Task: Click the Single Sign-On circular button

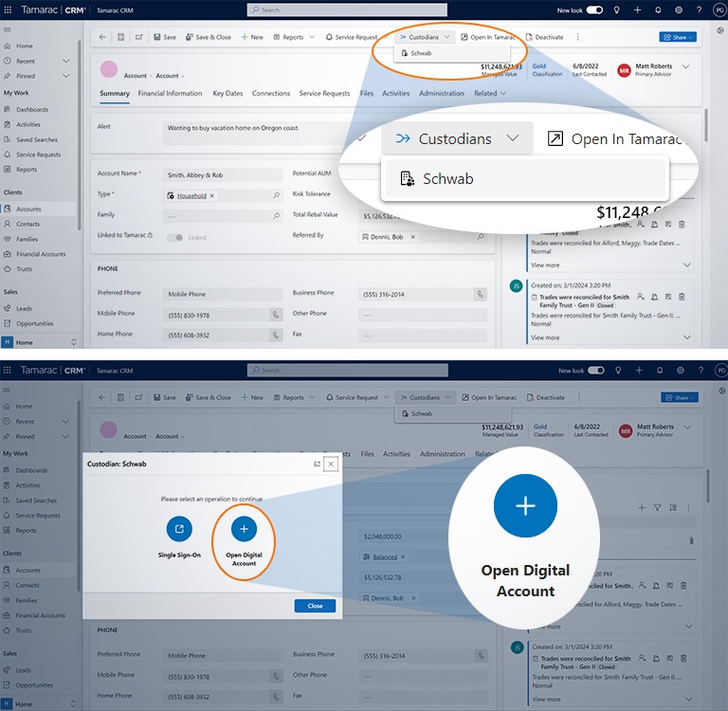Action: pos(179,528)
